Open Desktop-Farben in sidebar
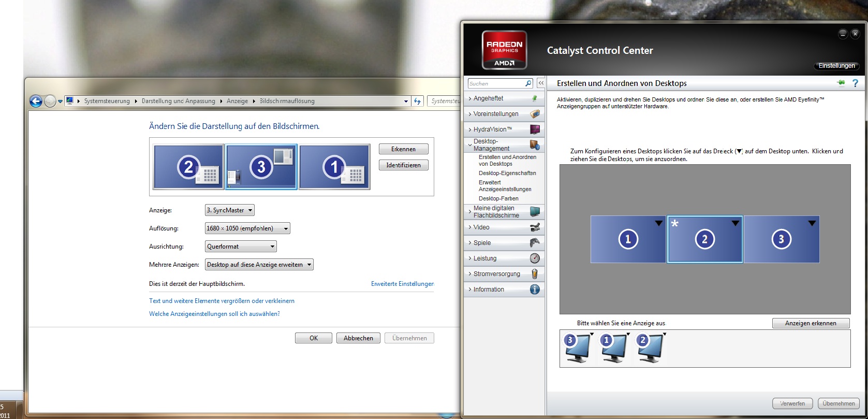 click(x=498, y=198)
